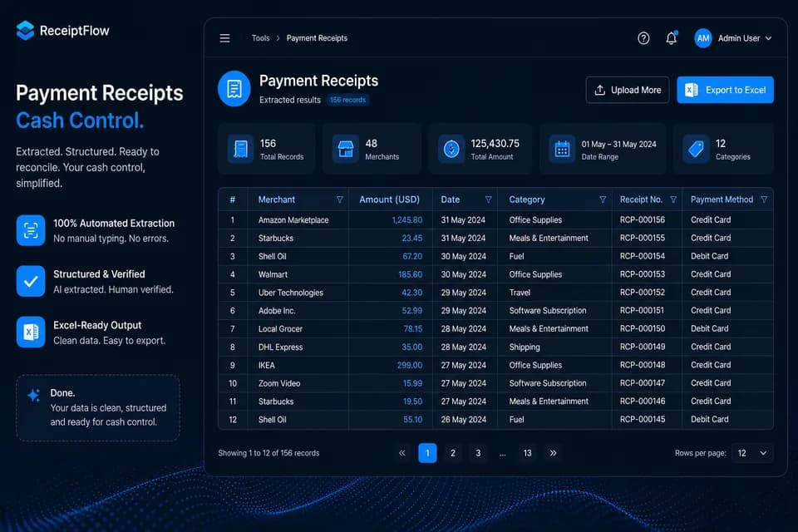This screenshot has height=532, width=798.
Task: Go to page 13
Action: pyautogui.click(x=527, y=452)
